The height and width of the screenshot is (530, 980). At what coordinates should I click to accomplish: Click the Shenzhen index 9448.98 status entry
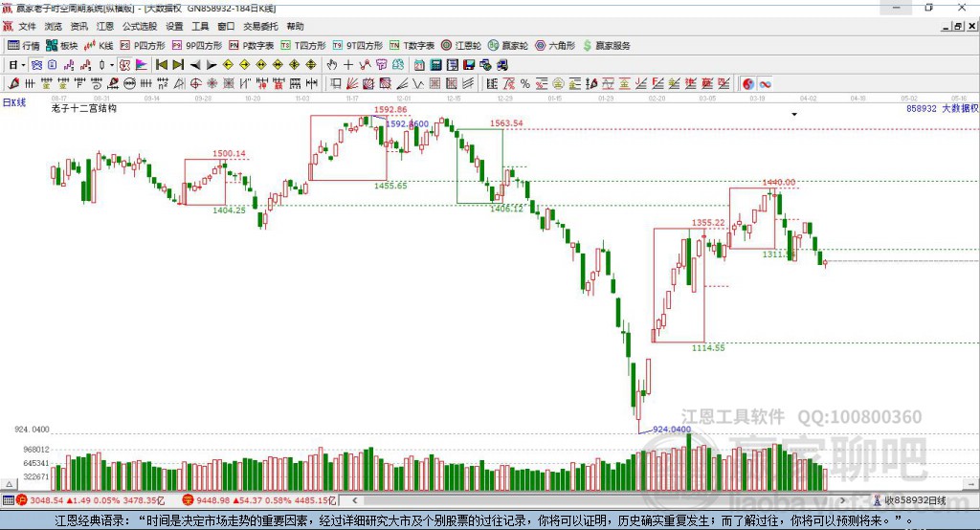[x=258, y=500]
